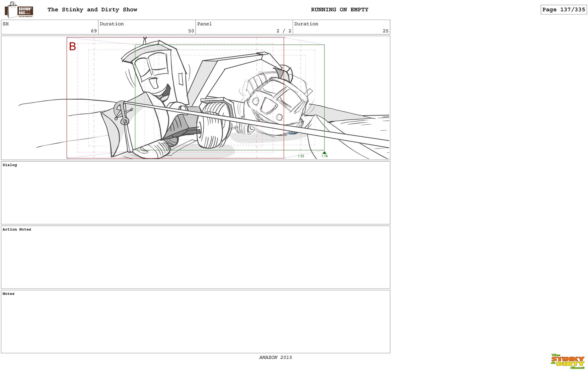Screen dimensions: 588x370
Task: Click the SH field value 69
Action: 94,31
